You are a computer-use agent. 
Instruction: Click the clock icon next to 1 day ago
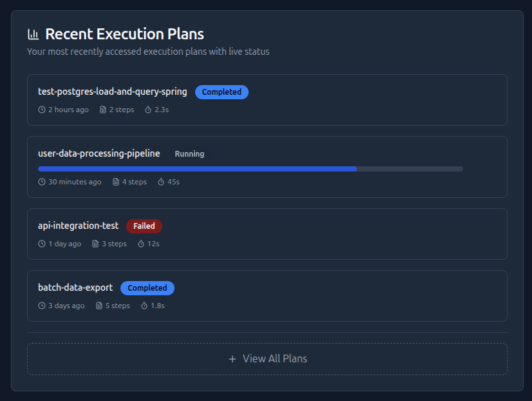pos(42,244)
